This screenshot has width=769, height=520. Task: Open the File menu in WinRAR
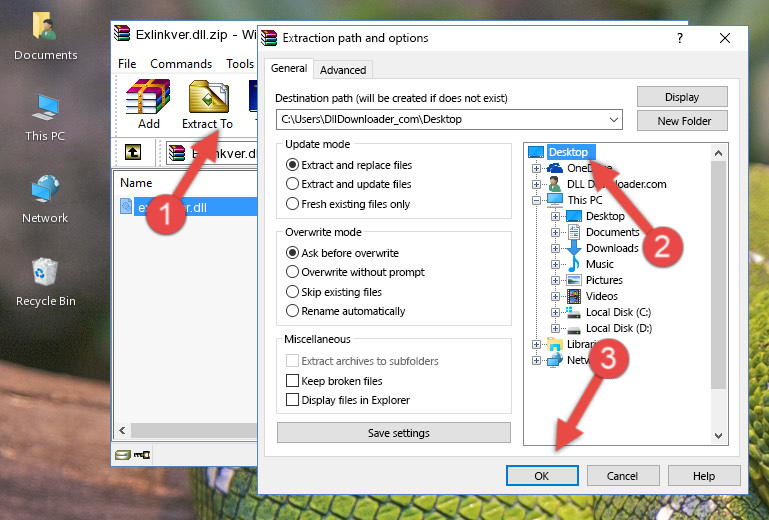pos(127,64)
